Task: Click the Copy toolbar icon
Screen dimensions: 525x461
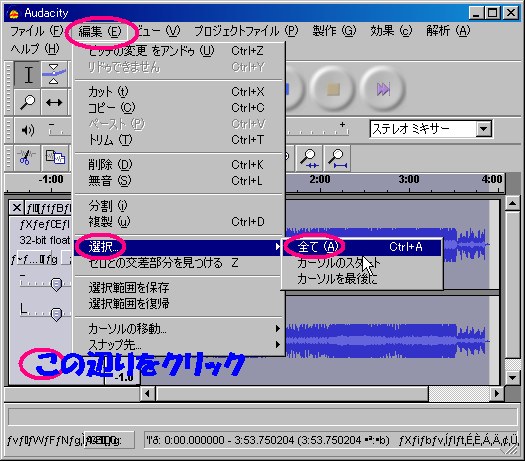Action: (x=55, y=157)
